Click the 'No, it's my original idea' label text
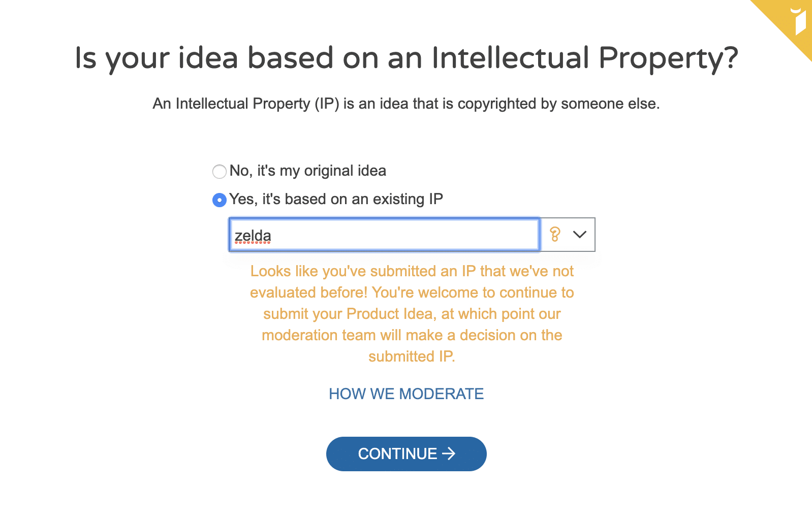812x520 pixels. [308, 171]
